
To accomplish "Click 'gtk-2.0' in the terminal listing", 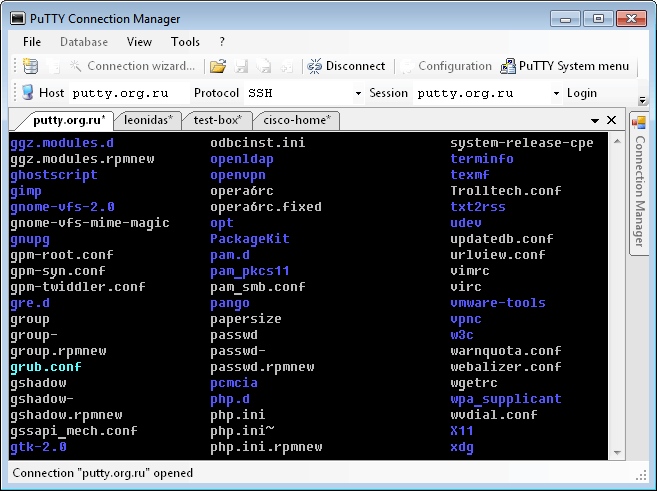I will [x=38, y=447].
